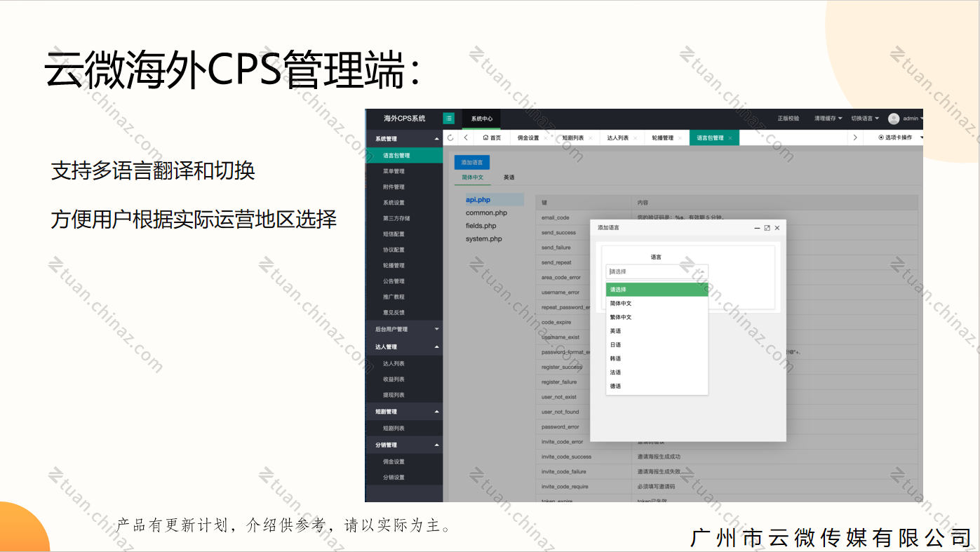This screenshot has height=552, width=980.
Task: Open 公告管理 in the sidebar
Action: click(405, 281)
